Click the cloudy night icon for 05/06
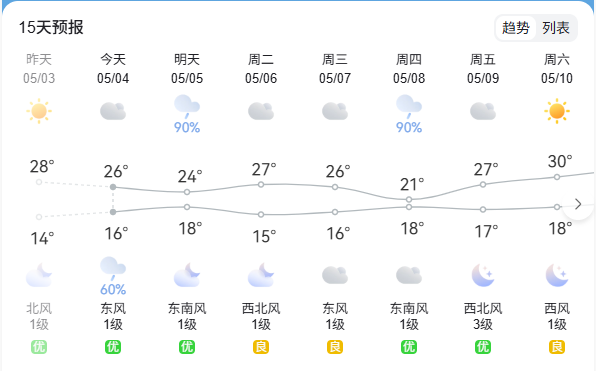The image size is (596, 371). (x=261, y=275)
